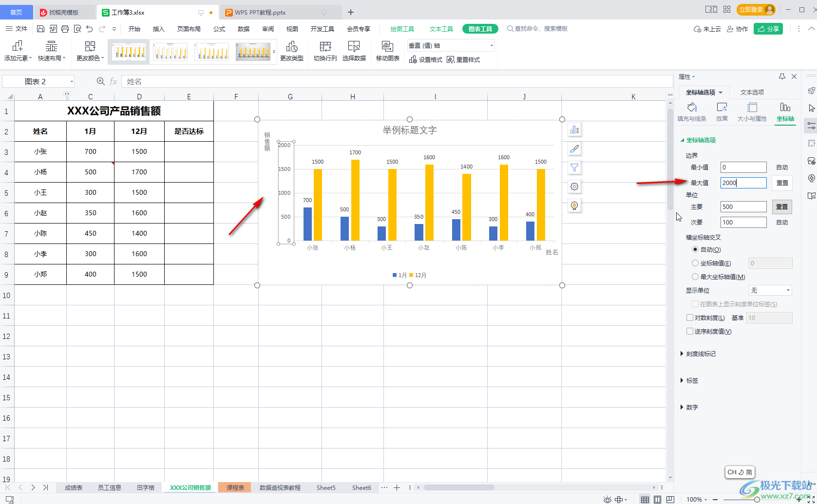817x504 pixels.
Task: Click chart style brush icon beside chart
Action: (x=574, y=149)
